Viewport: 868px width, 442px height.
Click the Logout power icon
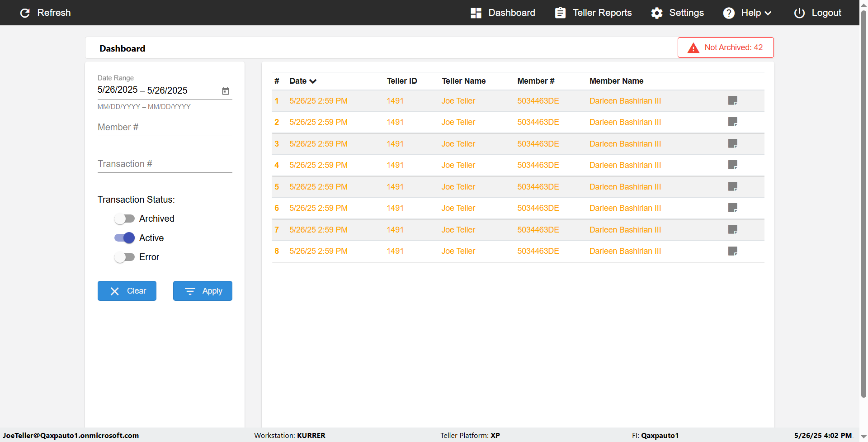(799, 13)
